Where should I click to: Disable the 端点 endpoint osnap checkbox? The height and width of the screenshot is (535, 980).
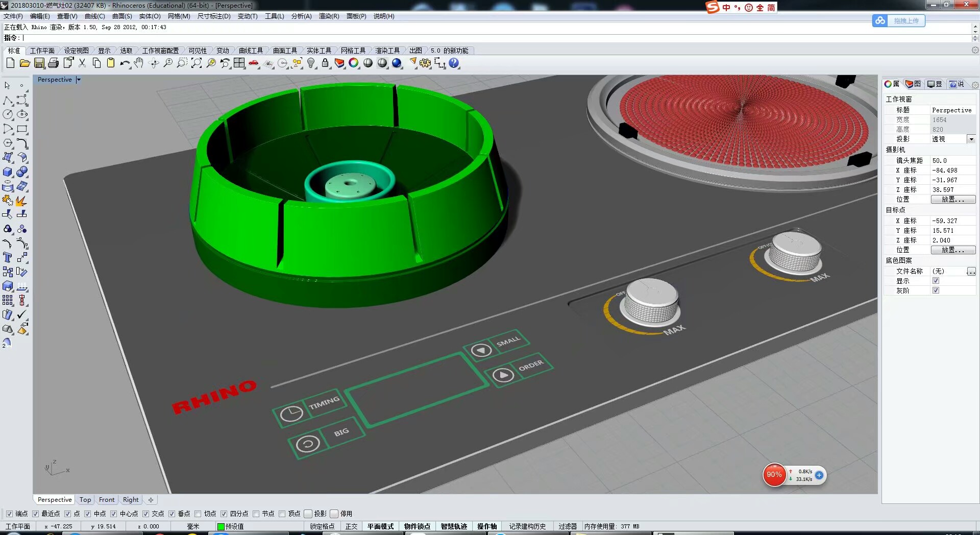click(x=9, y=514)
